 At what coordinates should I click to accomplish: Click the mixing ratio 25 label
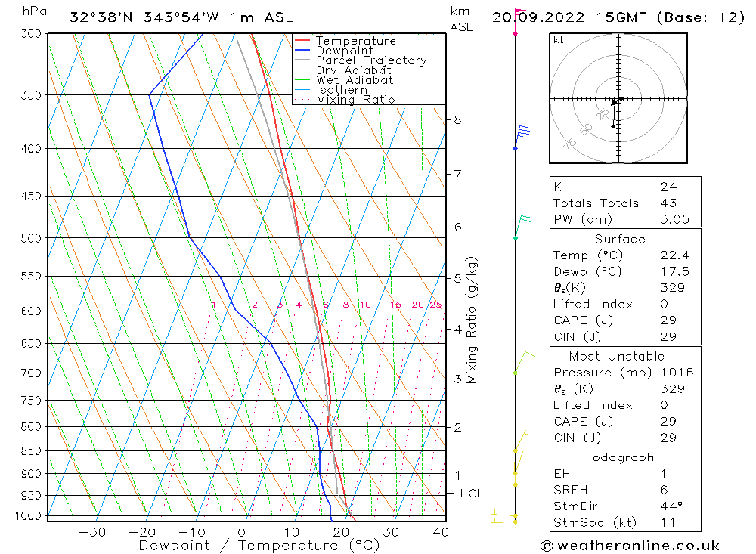[x=436, y=305]
